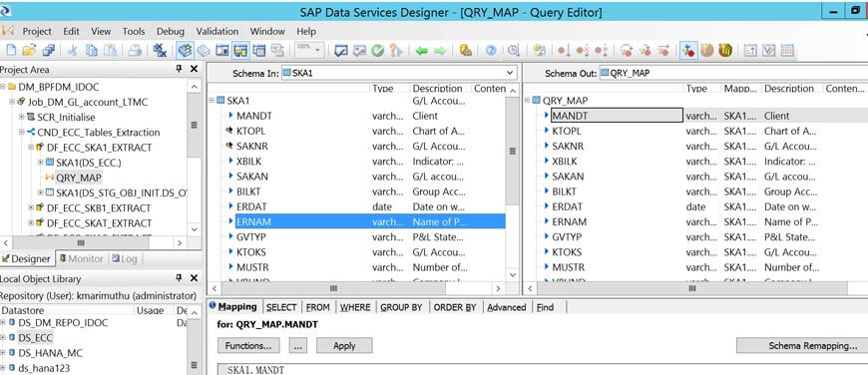
Task: Switch to the Monitor tab
Action: [x=82, y=259]
